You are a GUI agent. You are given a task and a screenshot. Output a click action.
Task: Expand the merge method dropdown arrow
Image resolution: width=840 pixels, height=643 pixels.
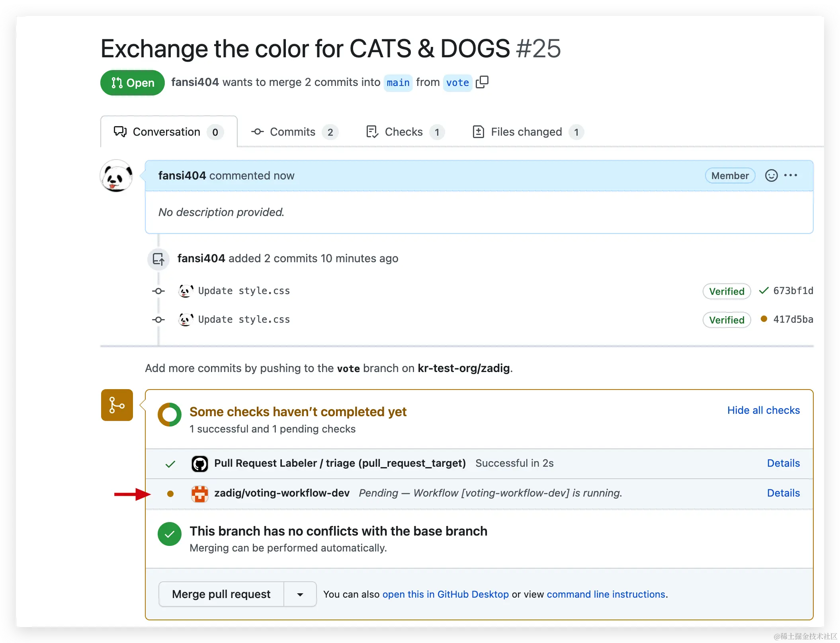pos(300,594)
